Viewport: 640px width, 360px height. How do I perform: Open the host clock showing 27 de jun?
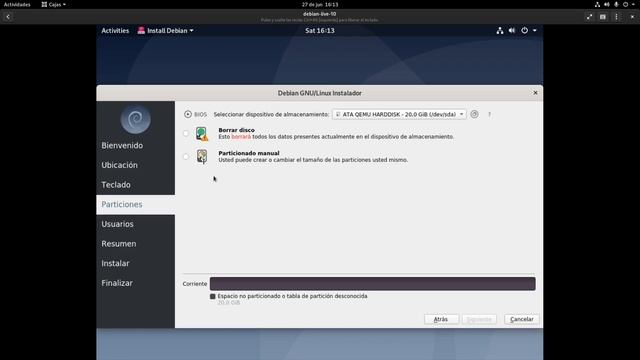[x=320, y=4]
